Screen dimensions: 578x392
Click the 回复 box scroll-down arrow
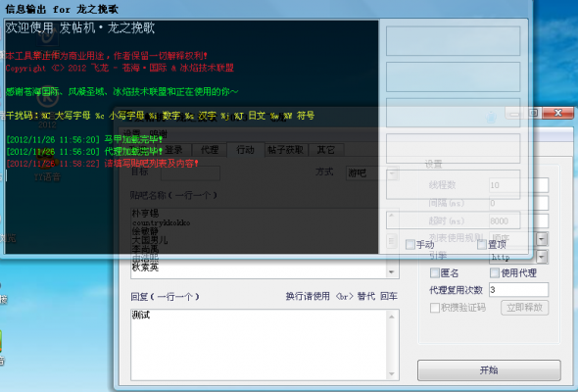click(x=392, y=374)
